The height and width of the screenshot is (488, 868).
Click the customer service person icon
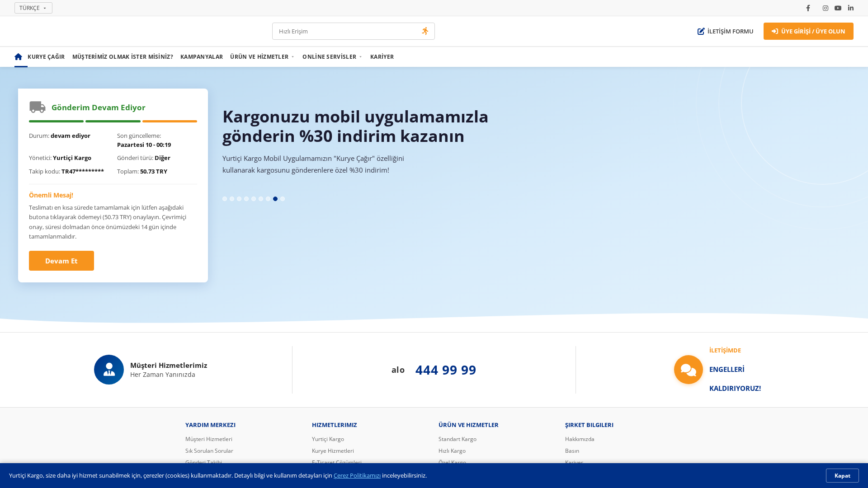point(109,370)
